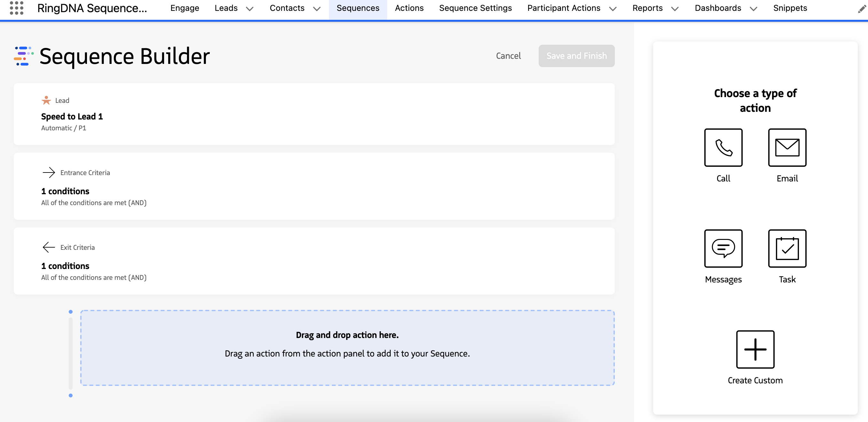Expand the Reports menu chevron

[675, 9]
